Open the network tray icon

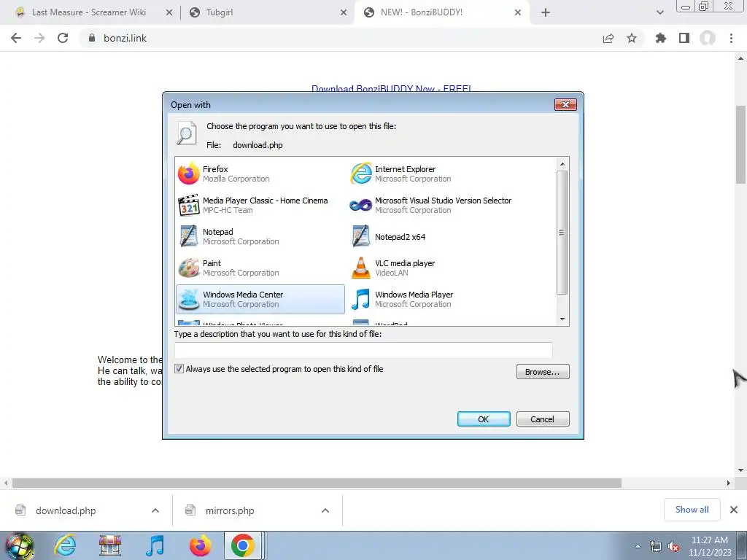pos(656,547)
